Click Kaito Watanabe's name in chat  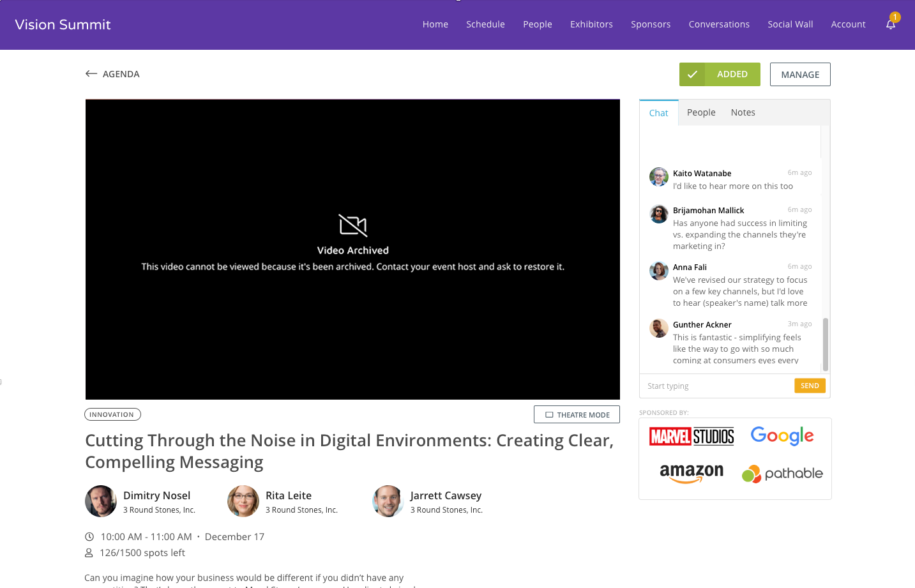click(702, 173)
